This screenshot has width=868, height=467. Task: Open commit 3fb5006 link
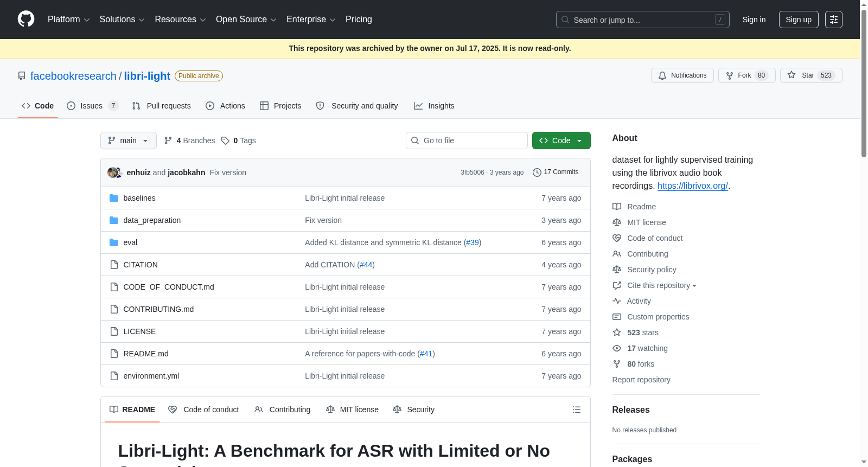click(x=473, y=172)
